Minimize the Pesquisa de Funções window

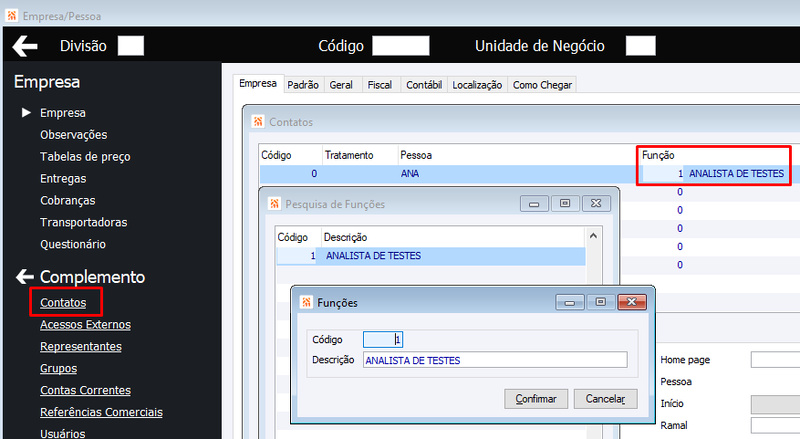coord(534,204)
